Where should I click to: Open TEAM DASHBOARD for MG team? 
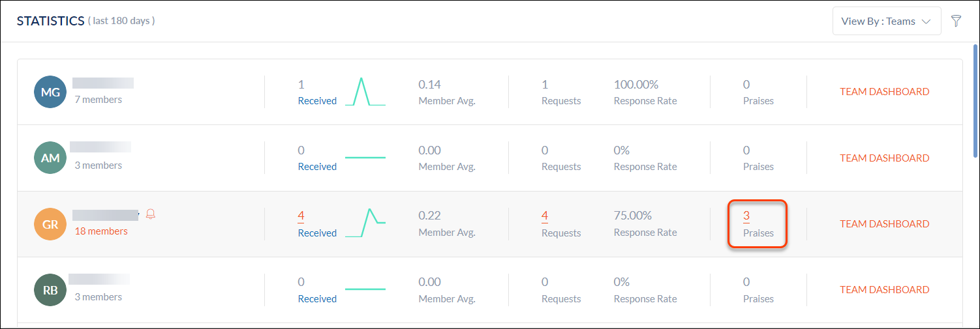tap(884, 92)
